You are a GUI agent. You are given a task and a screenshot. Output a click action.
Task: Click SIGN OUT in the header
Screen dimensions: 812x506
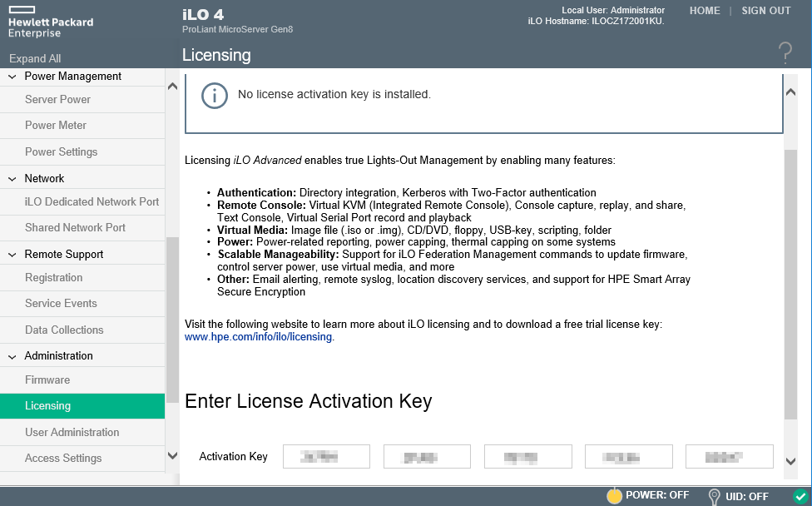[x=766, y=11]
